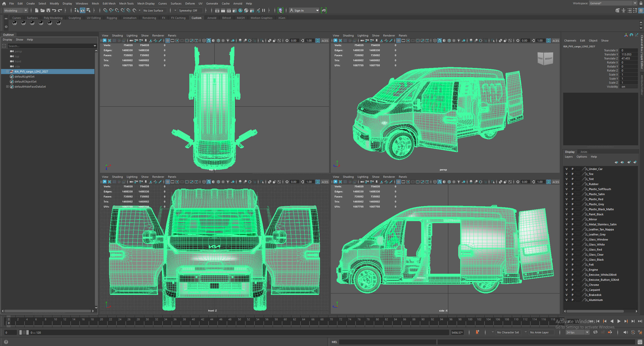This screenshot has width=644, height=346.
Task: Set a bookmark on the timeline
Action: click(x=477, y=332)
